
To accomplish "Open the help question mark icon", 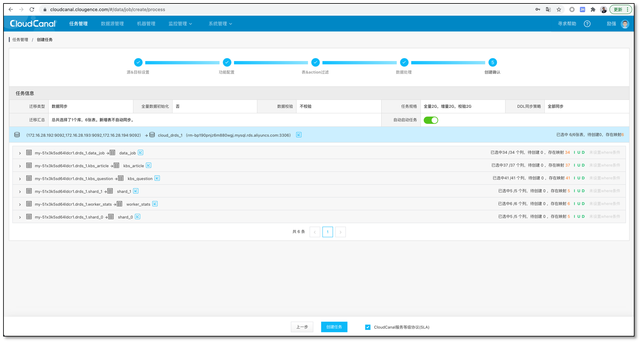I will point(587,24).
